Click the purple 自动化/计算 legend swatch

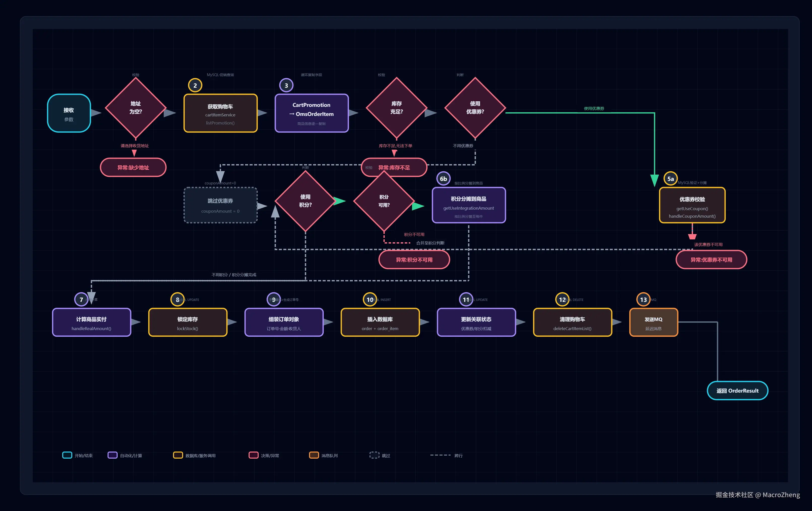[x=112, y=455]
